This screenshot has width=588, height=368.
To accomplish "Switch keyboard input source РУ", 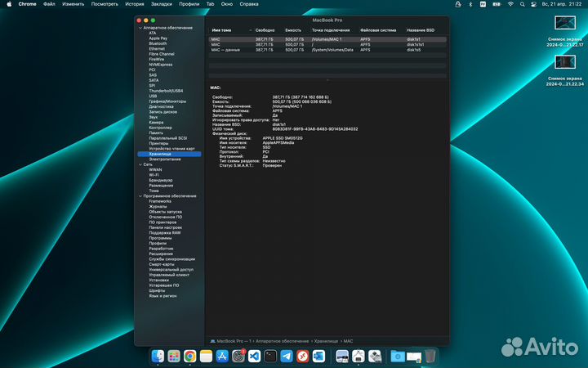I will [x=483, y=4].
